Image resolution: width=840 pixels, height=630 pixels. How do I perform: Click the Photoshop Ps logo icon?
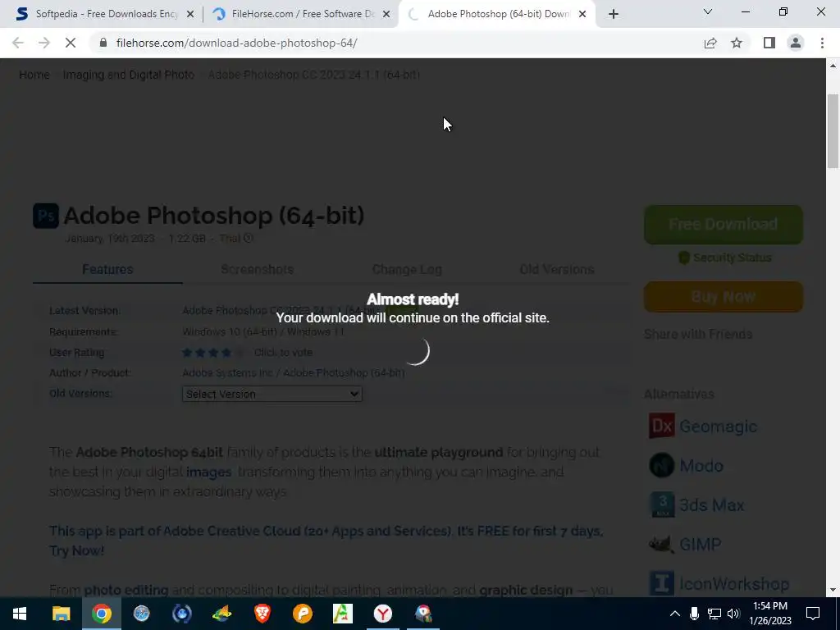tap(46, 216)
